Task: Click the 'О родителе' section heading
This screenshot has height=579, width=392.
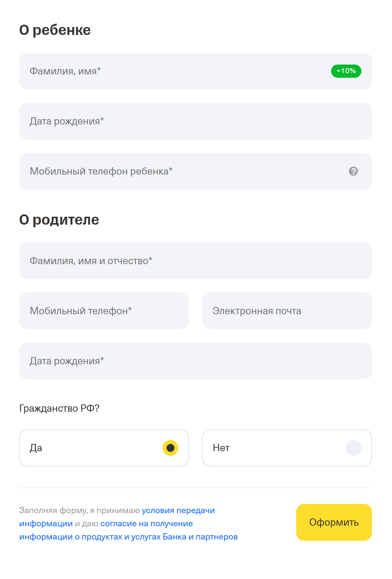Action: click(x=59, y=220)
